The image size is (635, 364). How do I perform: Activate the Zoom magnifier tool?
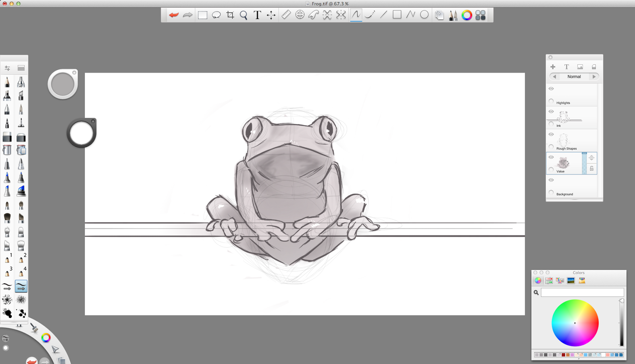tap(244, 15)
